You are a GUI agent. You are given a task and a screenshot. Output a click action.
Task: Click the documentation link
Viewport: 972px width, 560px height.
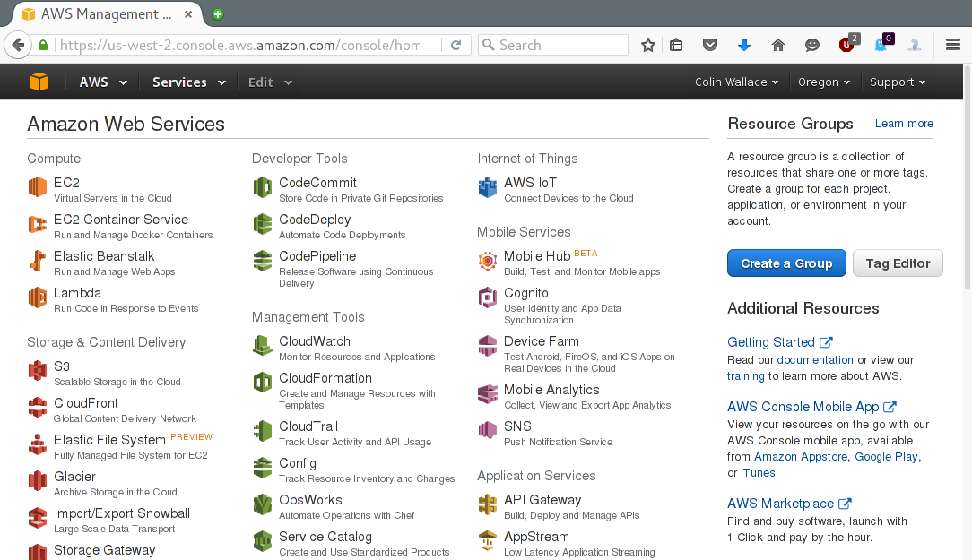pos(815,360)
